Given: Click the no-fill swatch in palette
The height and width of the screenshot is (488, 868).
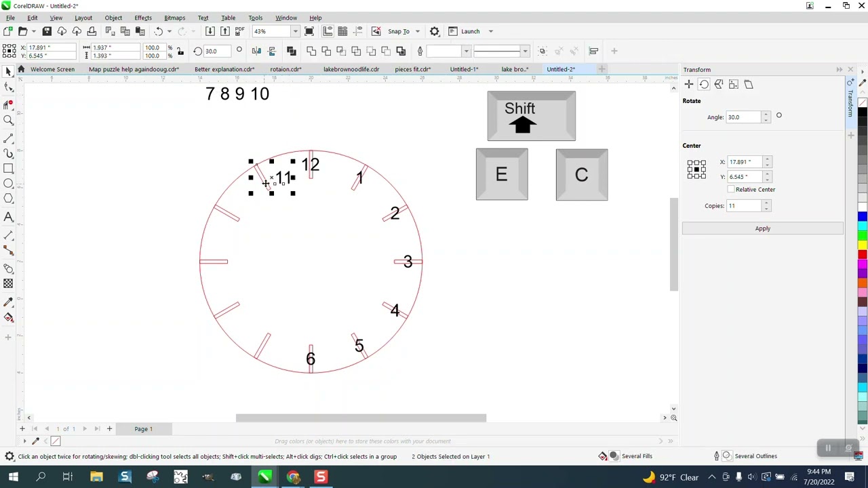Looking at the screenshot, I should tap(863, 103).
